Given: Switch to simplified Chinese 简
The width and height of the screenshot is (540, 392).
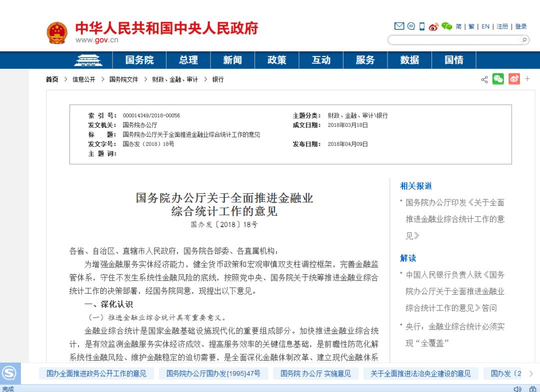Looking at the screenshot, I should click(458, 26).
